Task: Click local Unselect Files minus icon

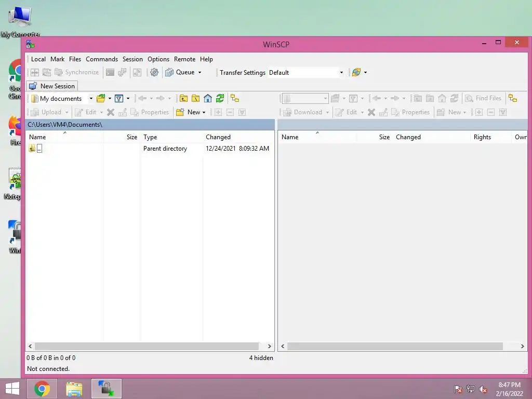Action: coord(230,112)
